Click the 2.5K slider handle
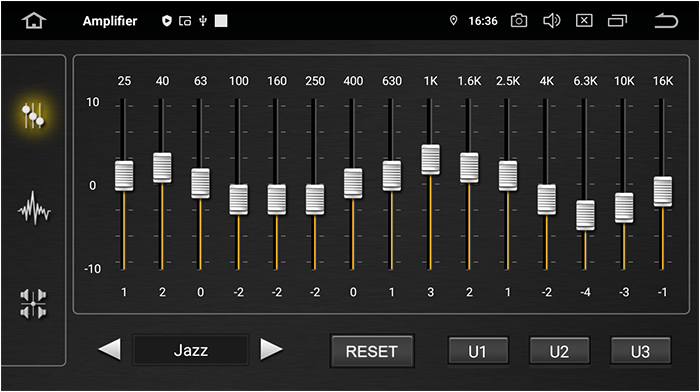 [508, 175]
